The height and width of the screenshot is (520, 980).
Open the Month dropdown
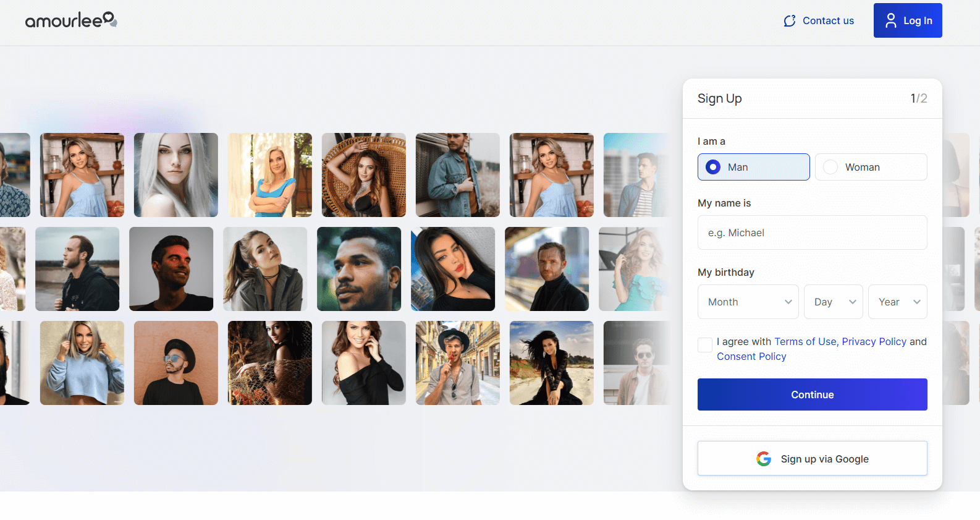pyautogui.click(x=748, y=302)
